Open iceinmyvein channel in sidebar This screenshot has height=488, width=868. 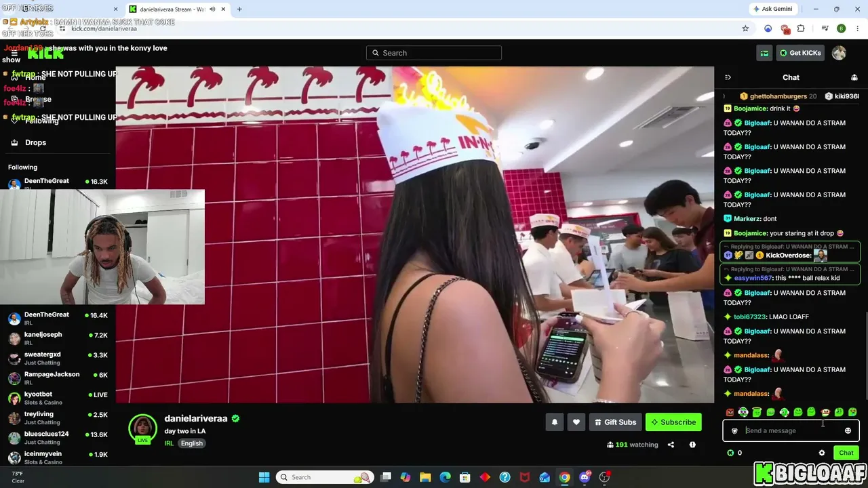click(58, 457)
